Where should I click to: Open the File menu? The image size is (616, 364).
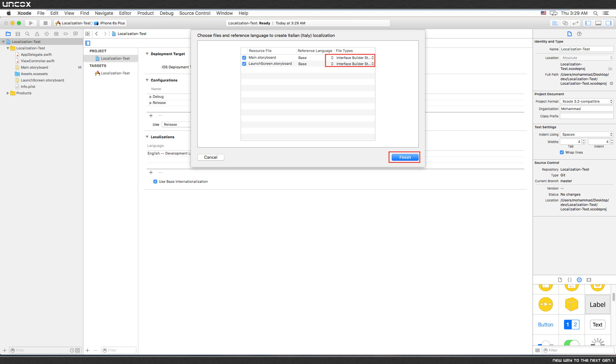(x=41, y=13)
